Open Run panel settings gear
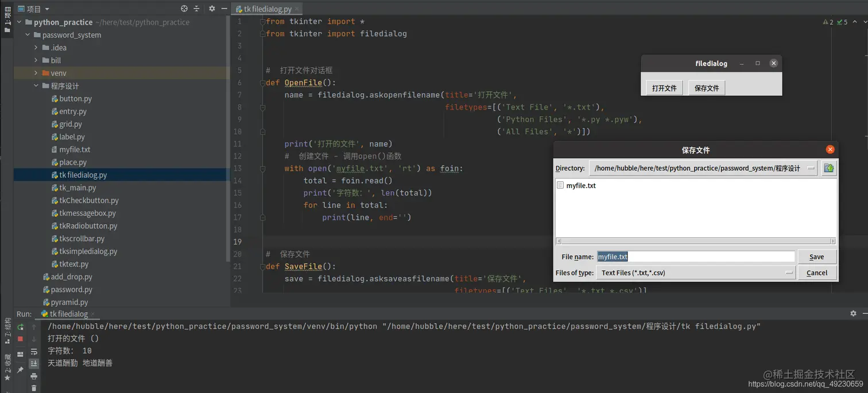This screenshot has height=393, width=868. point(853,313)
